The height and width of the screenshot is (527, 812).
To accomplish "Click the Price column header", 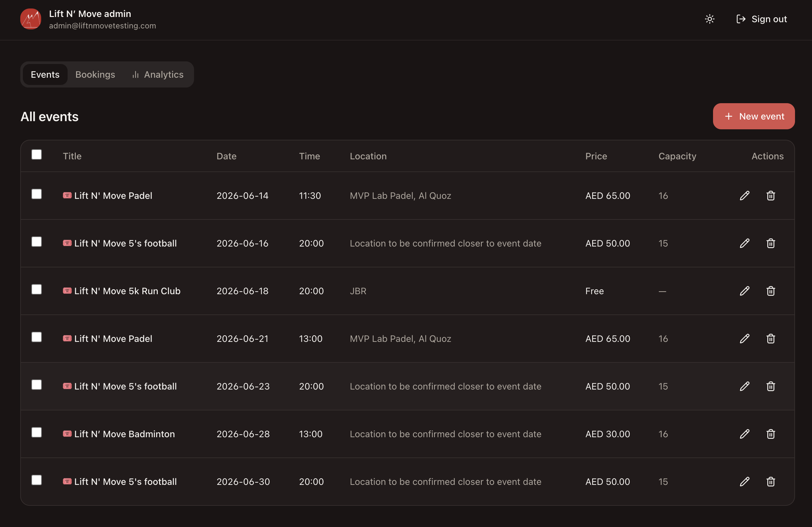I will (596, 156).
